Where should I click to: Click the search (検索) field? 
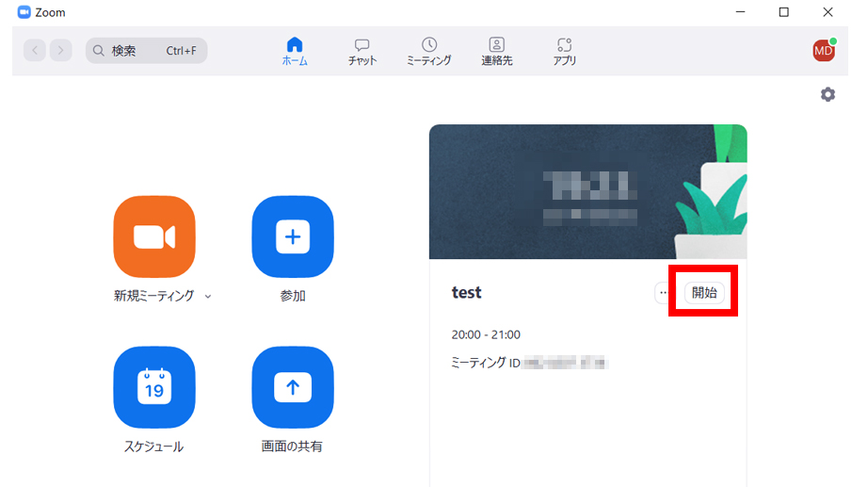147,51
